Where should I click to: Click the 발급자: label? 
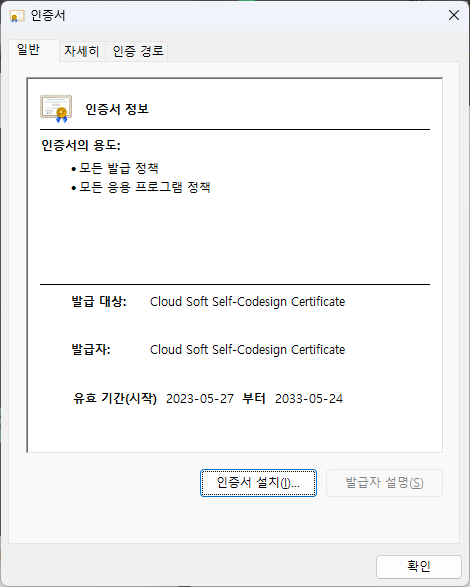pos(91,349)
